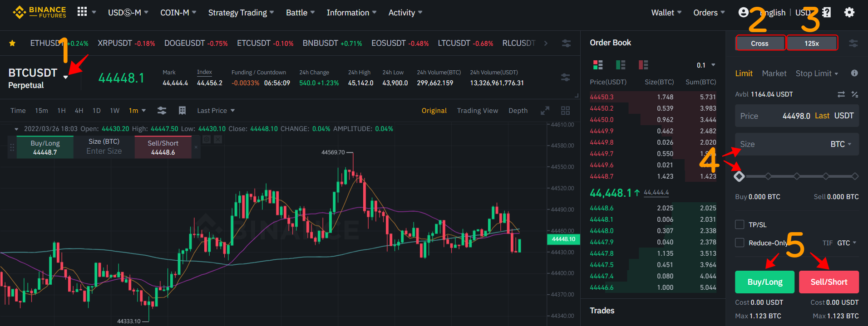Screen dimensions: 868x326
Task: Open the BTCUSDT symbol selector dropdown
Action: pos(66,77)
